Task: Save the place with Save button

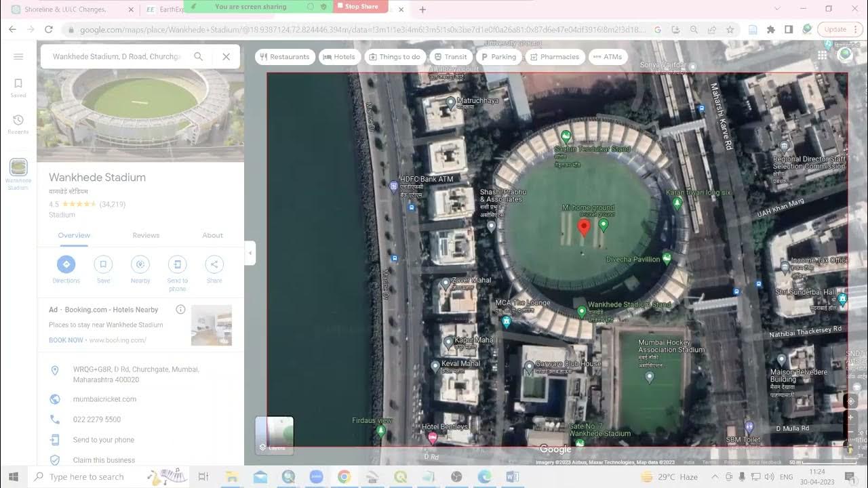Action: (x=103, y=264)
